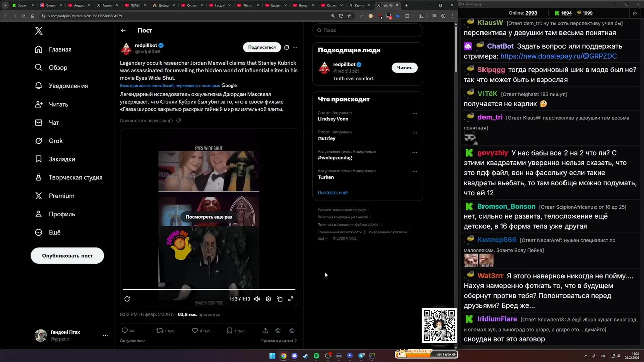Image resolution: width=644 pixels, height=362 pixels.
Task: Open the redpillbot avatar in the post
Action: pos(126,48)
